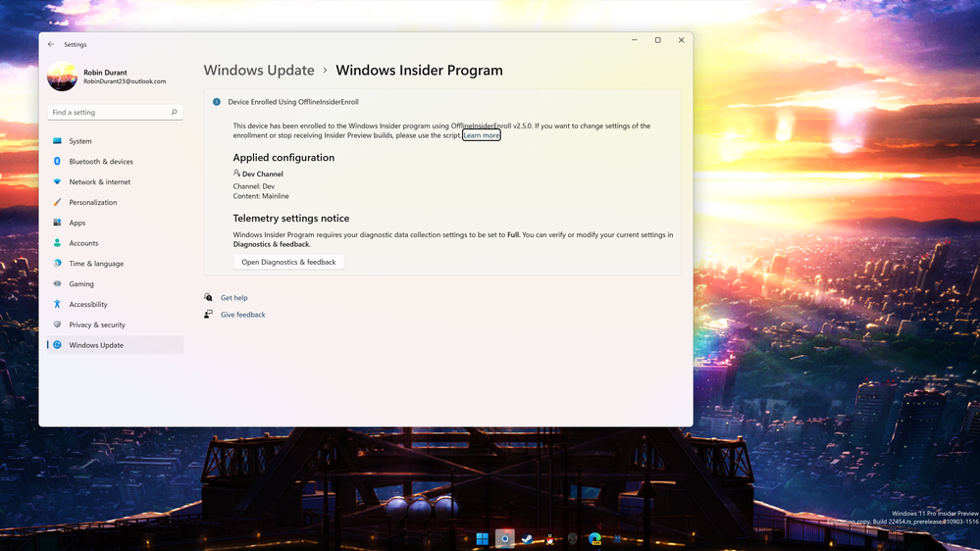Click the Windows Update sync icon
The width and height of the screenshot is (980, 551).
click(57, 345)
